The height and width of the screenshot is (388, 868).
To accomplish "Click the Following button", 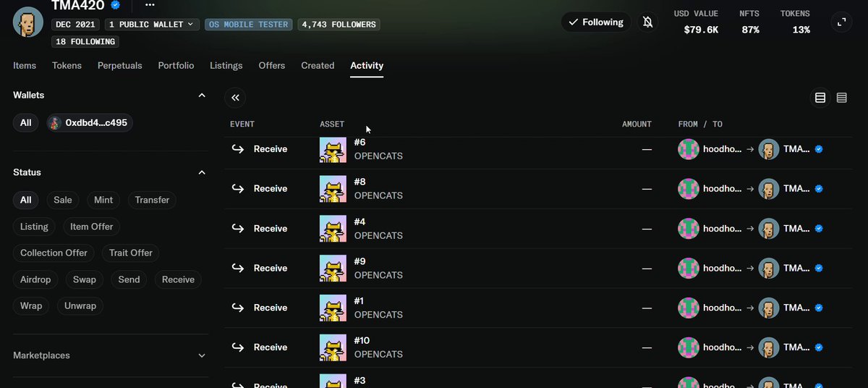I will tap(596, 22).
